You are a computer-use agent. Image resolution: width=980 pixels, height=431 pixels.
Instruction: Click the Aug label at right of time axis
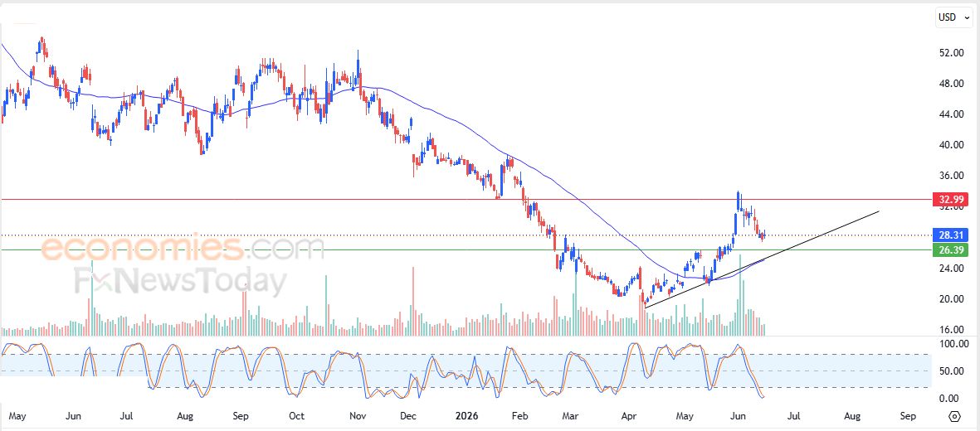(851, 416)
